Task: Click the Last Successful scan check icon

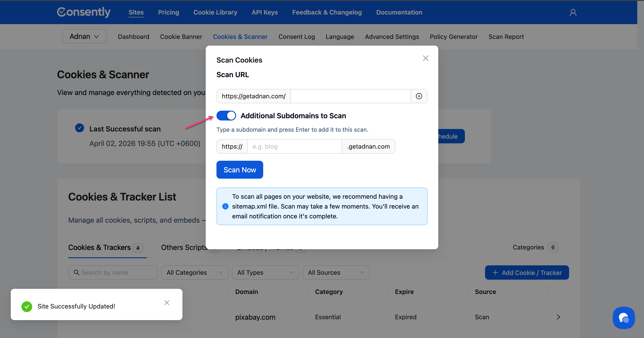Action: pyautogui.click(x=80, y=128)
